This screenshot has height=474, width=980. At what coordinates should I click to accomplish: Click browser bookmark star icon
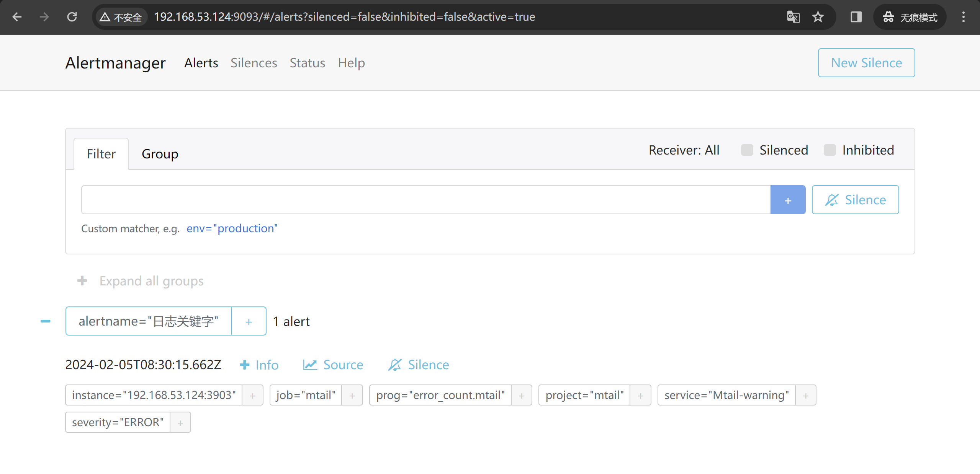[x=818, y=17]
